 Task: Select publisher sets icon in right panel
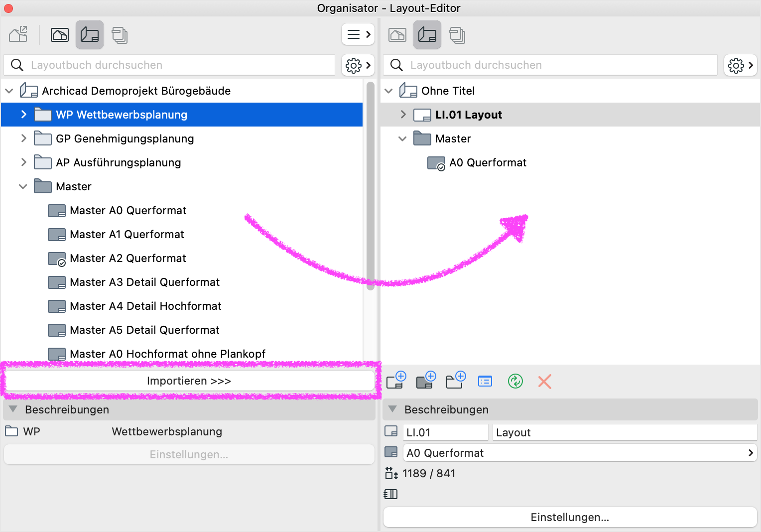coord(457,35)
